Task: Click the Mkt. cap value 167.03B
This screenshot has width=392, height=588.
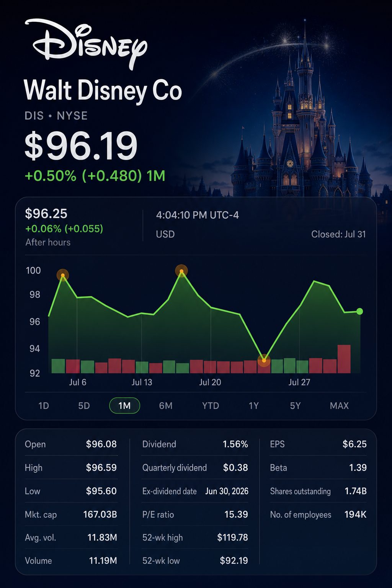Action: (100, 514)
